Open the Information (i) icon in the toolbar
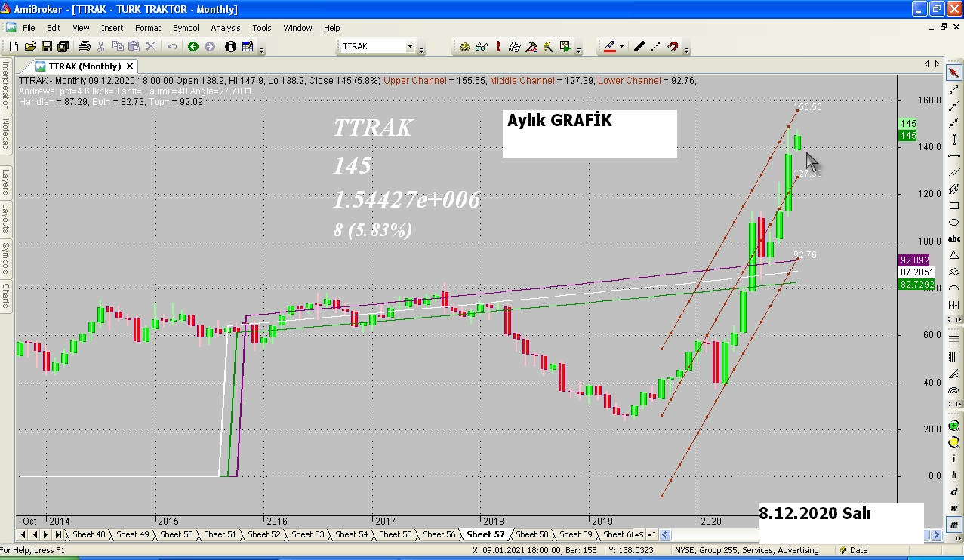The width and height of the screenshot is (964, 560). pyautogui.click(x=230, y=46)
